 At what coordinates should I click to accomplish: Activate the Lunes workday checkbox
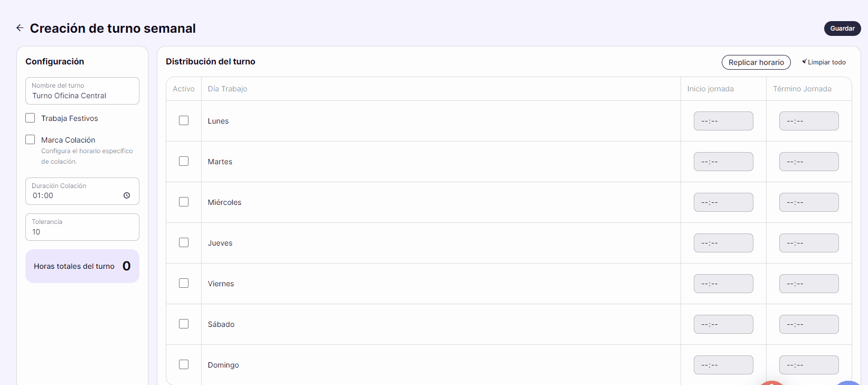coord(184,120)
